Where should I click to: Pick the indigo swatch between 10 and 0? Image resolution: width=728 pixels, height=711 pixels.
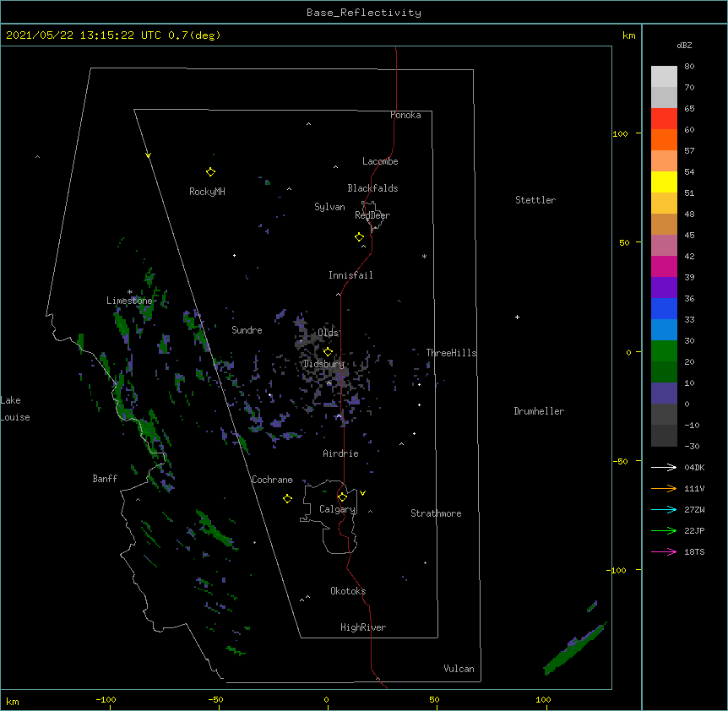click(x=664, y=393)
